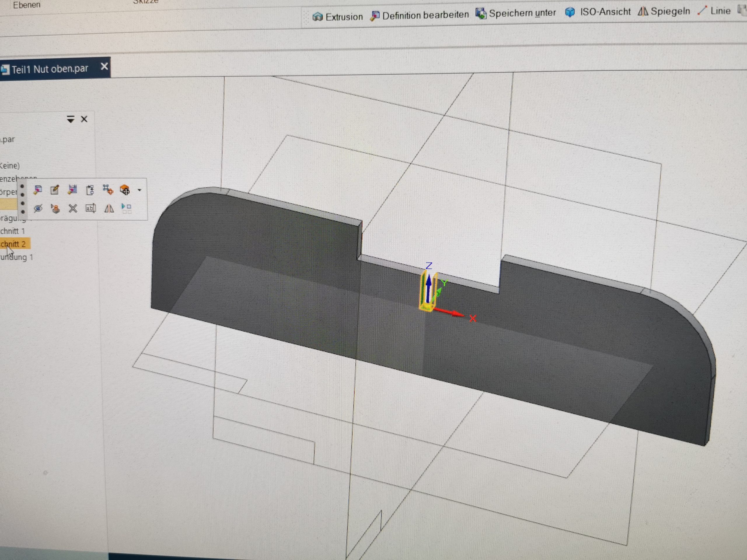Click Definition bearbeiten in top toolbar
Viewport: 747px width, 560px height.
(x=420, y=15)
